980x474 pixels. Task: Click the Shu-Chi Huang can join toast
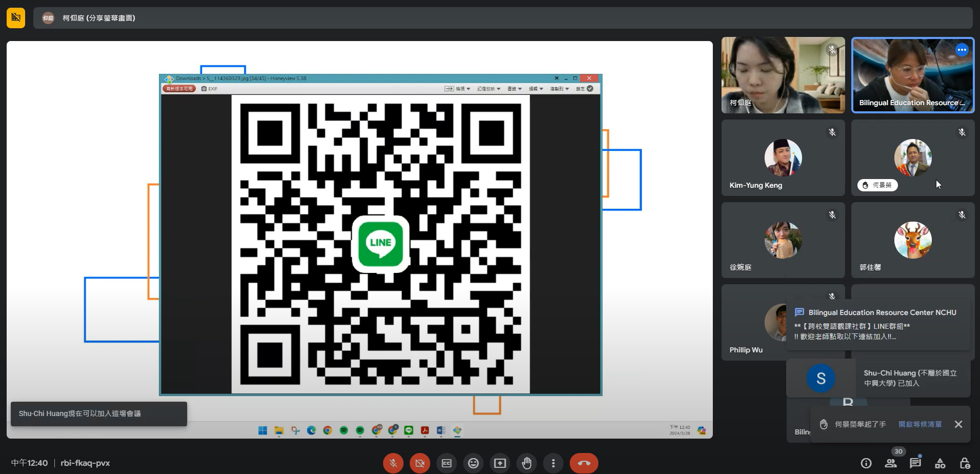pos(99,413)
